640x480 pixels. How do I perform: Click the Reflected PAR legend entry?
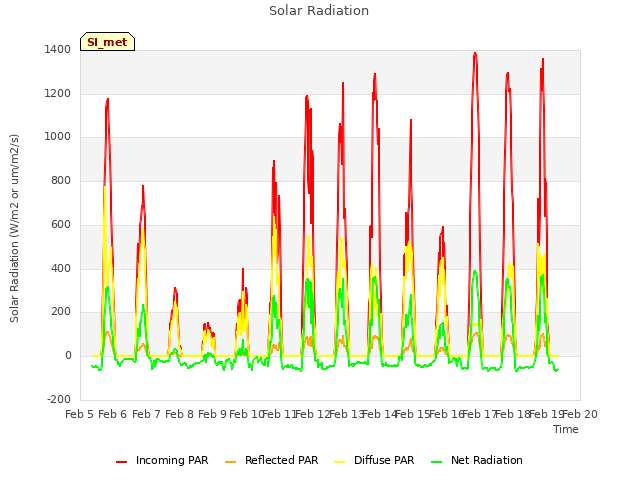(271, 460)
